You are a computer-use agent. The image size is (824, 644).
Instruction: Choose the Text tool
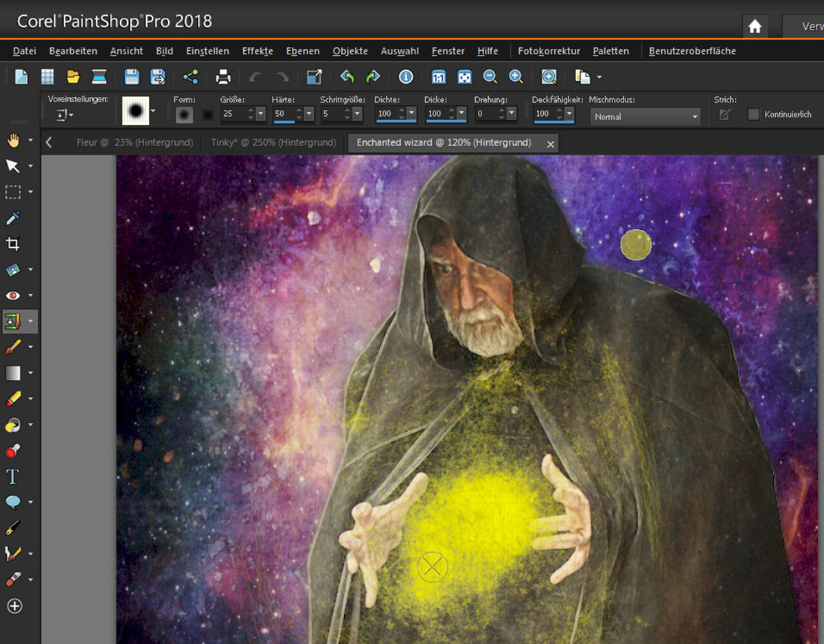click(x=13, y=476)
